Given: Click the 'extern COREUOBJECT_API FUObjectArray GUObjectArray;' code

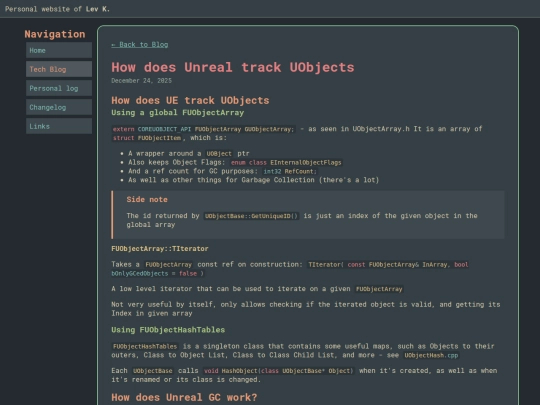Looking at the screenshot, I should click(204, 129).
